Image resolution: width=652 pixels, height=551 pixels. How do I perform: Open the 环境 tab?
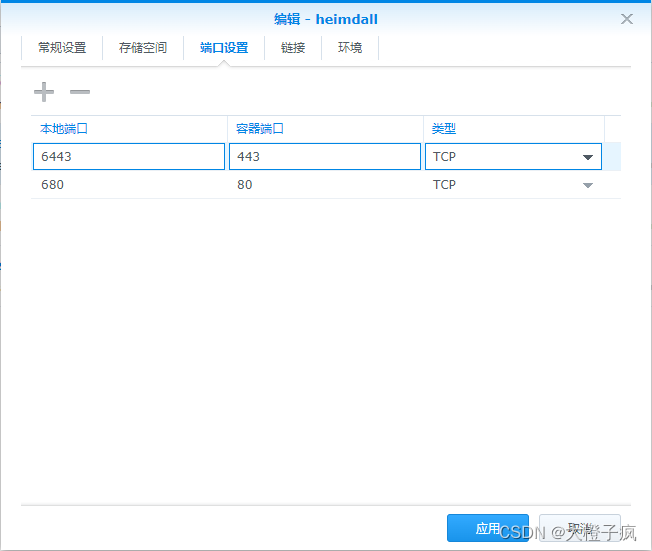[350, 48]
